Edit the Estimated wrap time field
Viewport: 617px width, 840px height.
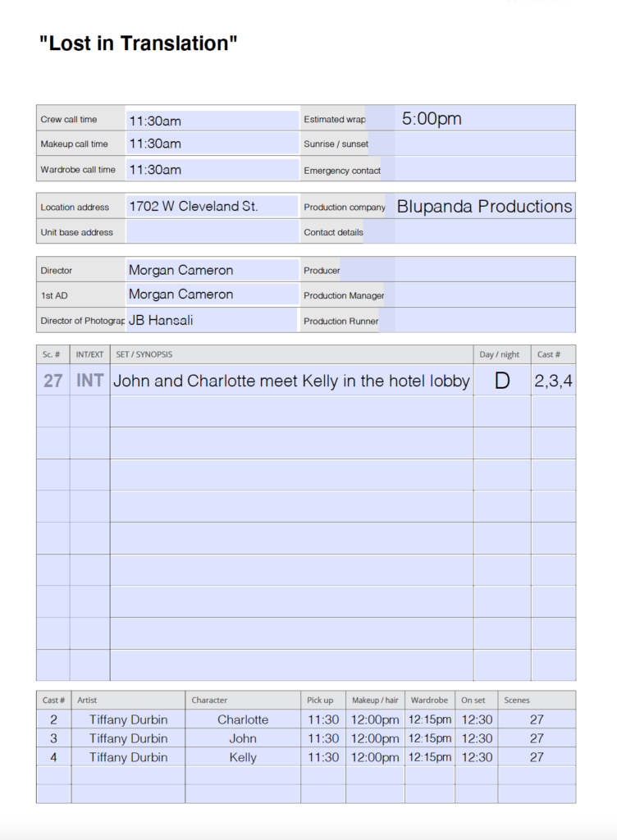click(x=484, y=119)
